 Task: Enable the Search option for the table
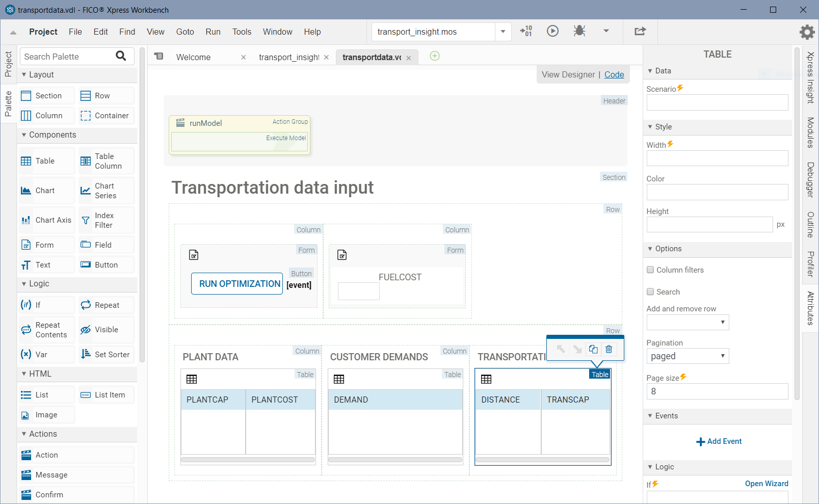650,291
